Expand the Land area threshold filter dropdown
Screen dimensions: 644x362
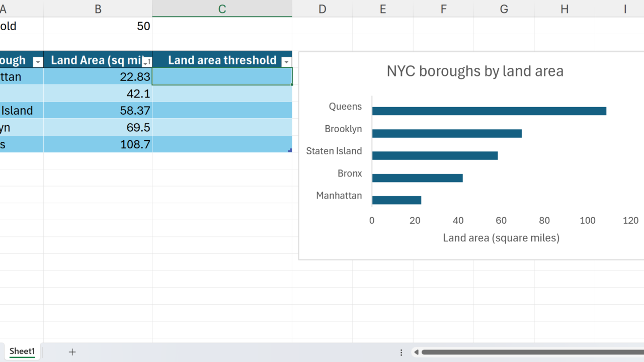click(286, 62)
